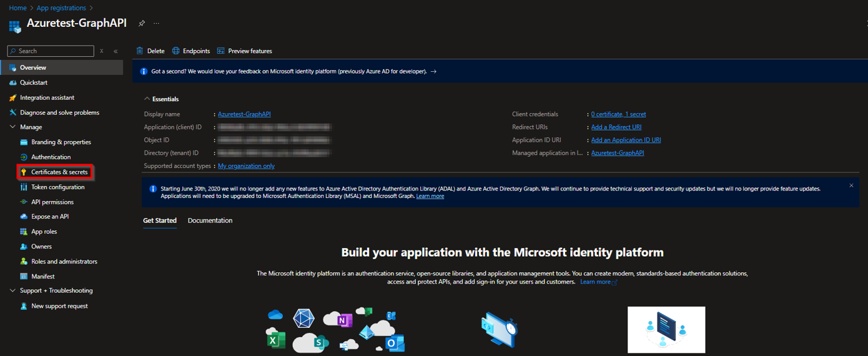This screenshot has width=868, height=356.
Task: Click the Delete trash icon in toolbar
Action: [x=140, y=51]
